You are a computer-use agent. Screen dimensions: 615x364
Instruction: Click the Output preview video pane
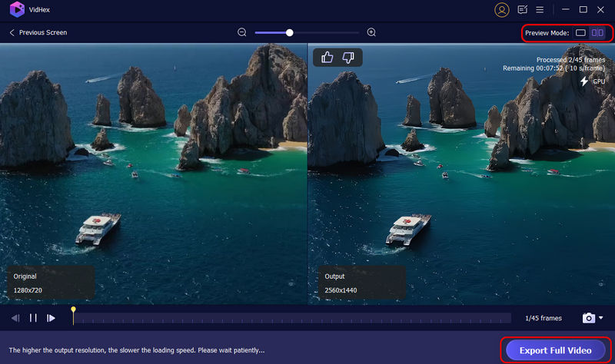coord(461,177)
